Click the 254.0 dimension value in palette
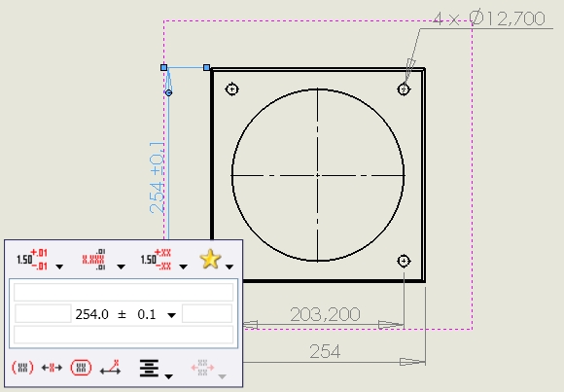 click(91, 314)
